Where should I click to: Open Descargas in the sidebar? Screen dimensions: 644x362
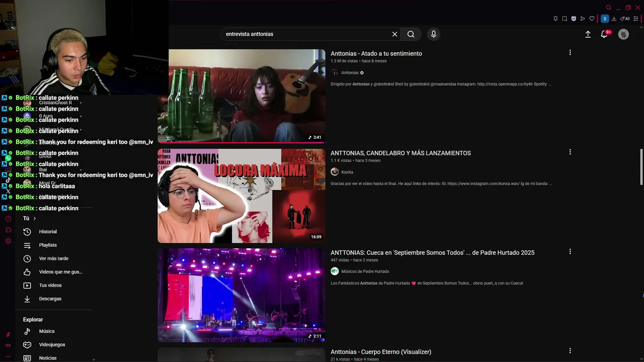[x=50, y=299]
